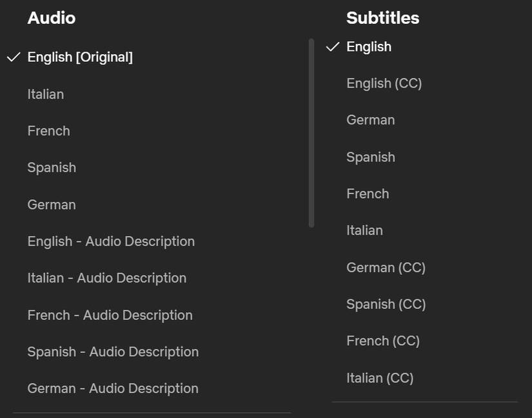Enable Spanish (CC) subtitles
Image resolution: width=532 pixels, height=418 pixels.
[386, 304]
